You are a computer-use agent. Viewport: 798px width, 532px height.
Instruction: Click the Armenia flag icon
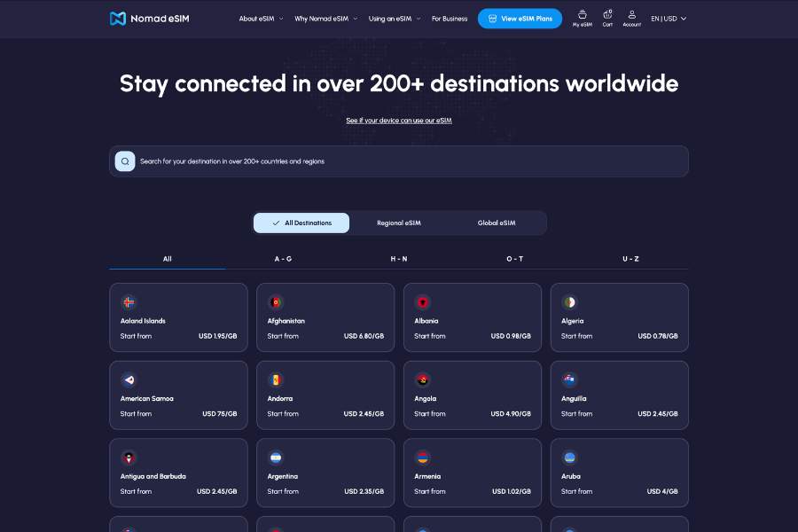click(x=422, y=458)
